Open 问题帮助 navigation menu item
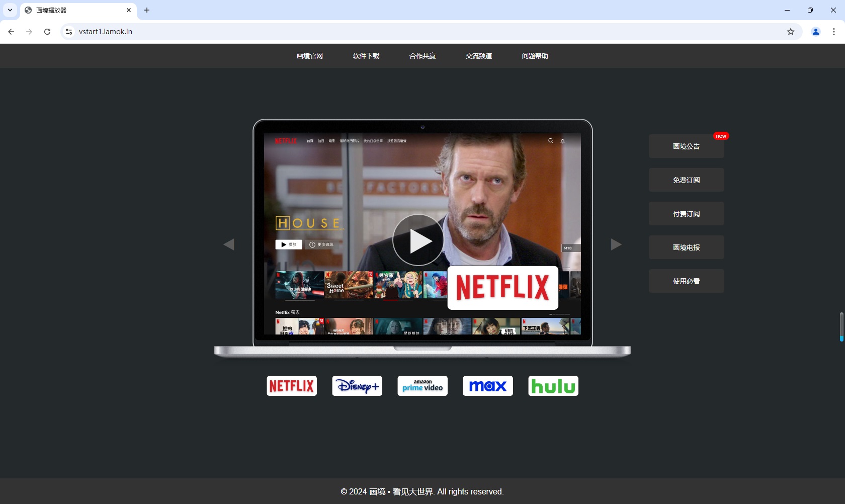845x504 pixels. 535,56
